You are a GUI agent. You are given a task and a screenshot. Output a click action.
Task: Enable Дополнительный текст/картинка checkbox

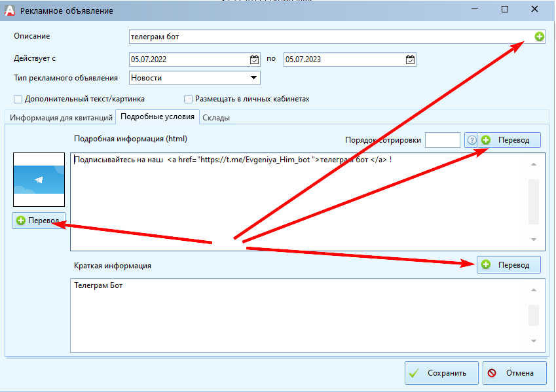(18, 99)
